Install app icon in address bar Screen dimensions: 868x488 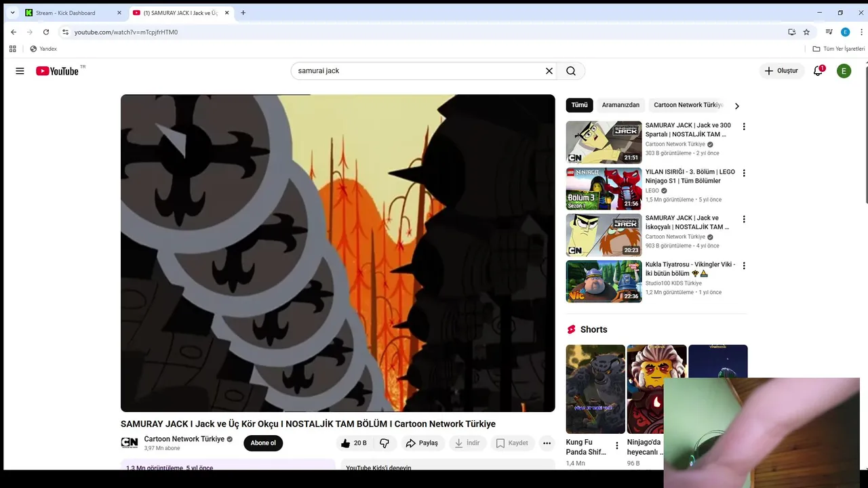pos(791,32)
